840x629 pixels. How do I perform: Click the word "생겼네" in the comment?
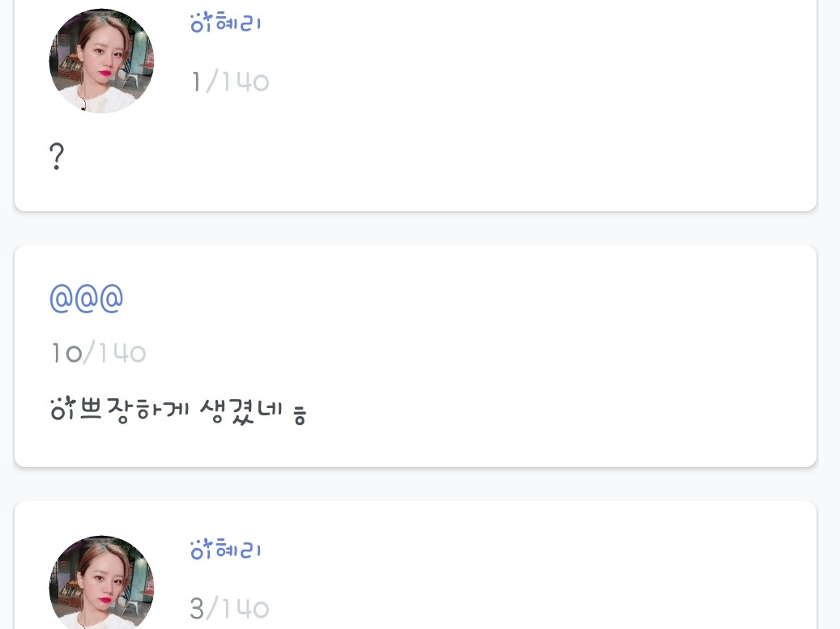tap(240, 411)
